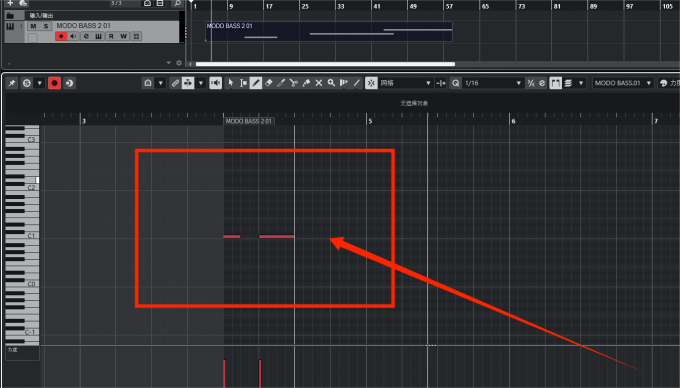Image resolution: width=680 pixels, height=388 pixels.
Task: Toggle record enable on MODO BASS track
Action: coord(61,36)
